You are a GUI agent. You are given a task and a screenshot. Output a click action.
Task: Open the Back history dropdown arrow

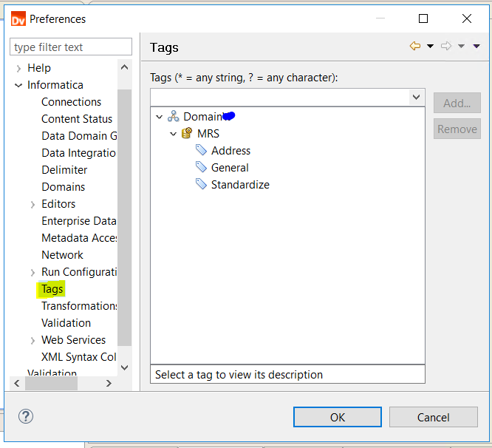click(430, 47)
